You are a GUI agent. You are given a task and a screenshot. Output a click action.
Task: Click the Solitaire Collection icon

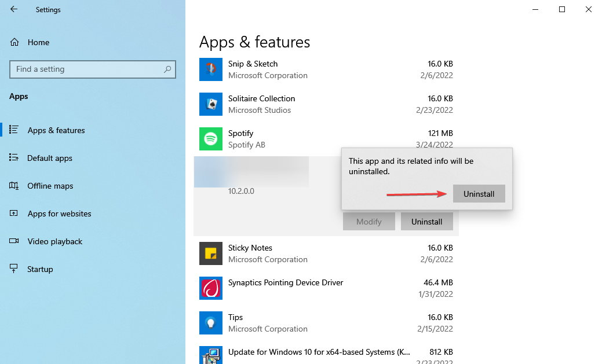pyautogui.click(x=210, y=104)
